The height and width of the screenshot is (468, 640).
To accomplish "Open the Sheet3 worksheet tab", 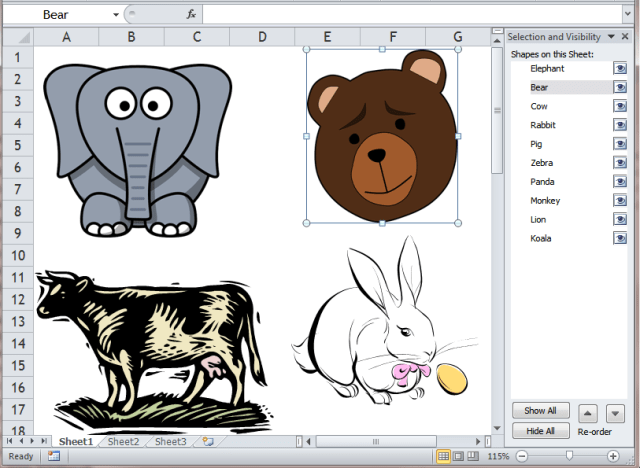I will pos(170,441).
